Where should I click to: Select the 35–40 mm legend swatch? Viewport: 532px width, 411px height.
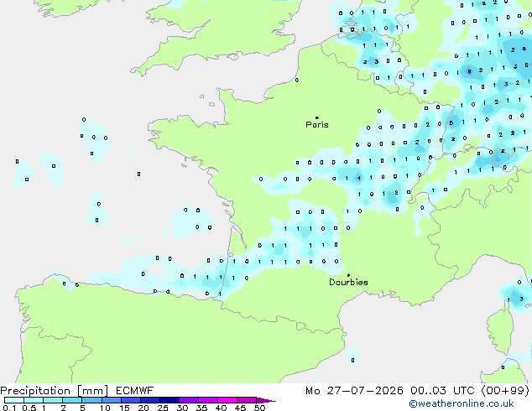(208, 400)
